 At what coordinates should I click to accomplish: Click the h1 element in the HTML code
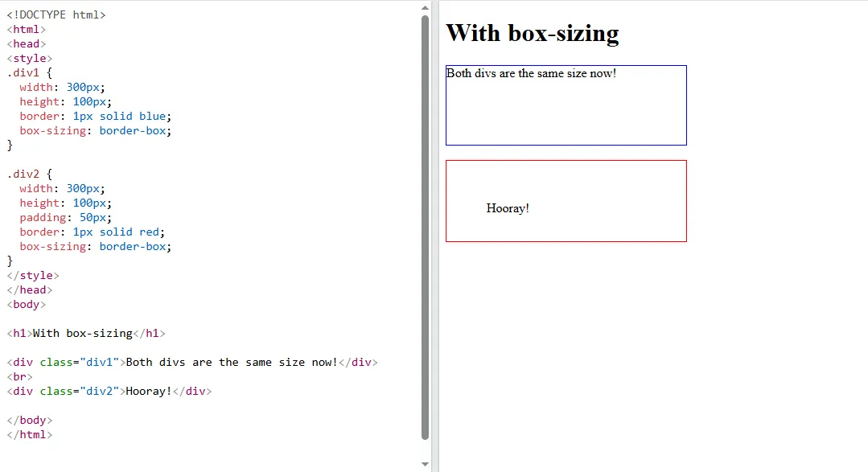point(84,333)
